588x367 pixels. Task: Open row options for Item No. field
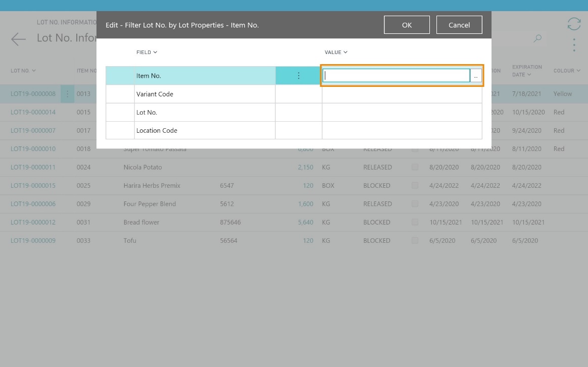299,76
